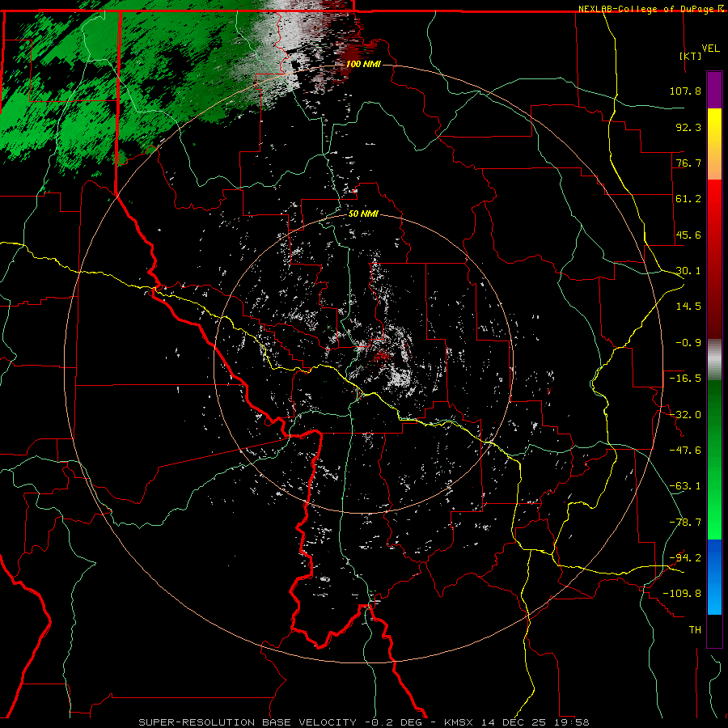Select the -63.1 scale value
This screenshot has height=728, width=728.
coord(685,486)
